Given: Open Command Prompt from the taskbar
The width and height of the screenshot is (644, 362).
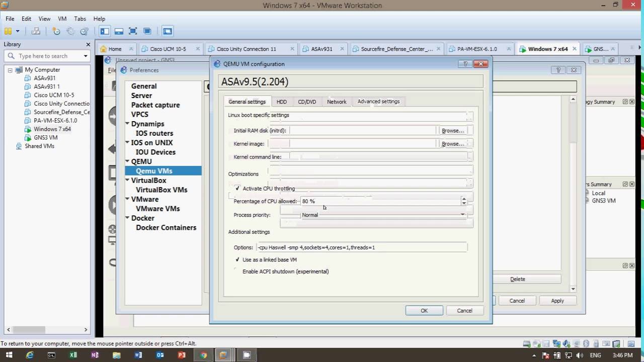Looking at the screenshot, I should [51, 355].
